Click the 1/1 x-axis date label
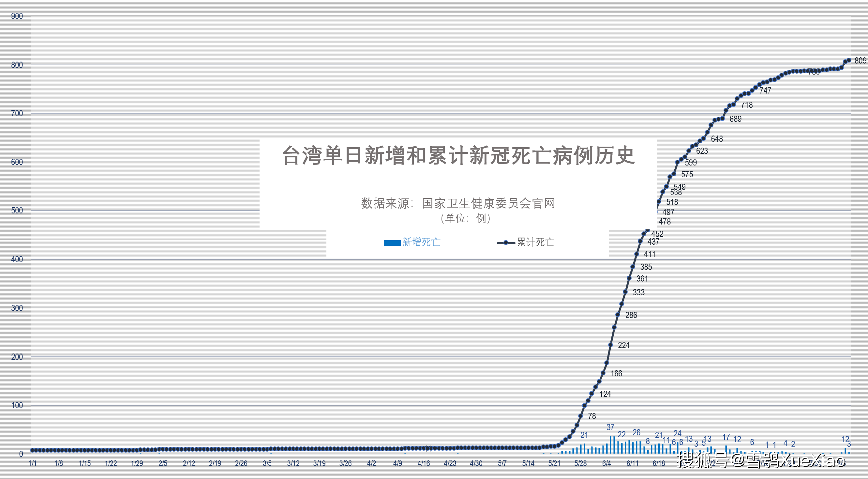 [x=33, y=463]
